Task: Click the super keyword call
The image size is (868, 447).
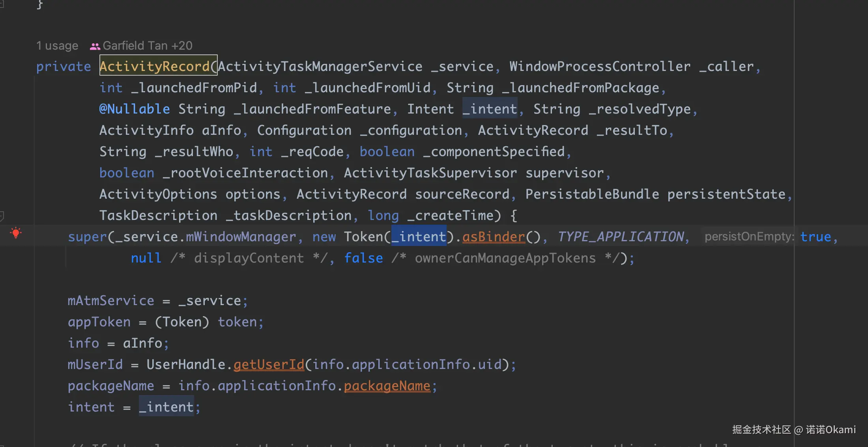Action: (x=87, y=237)
